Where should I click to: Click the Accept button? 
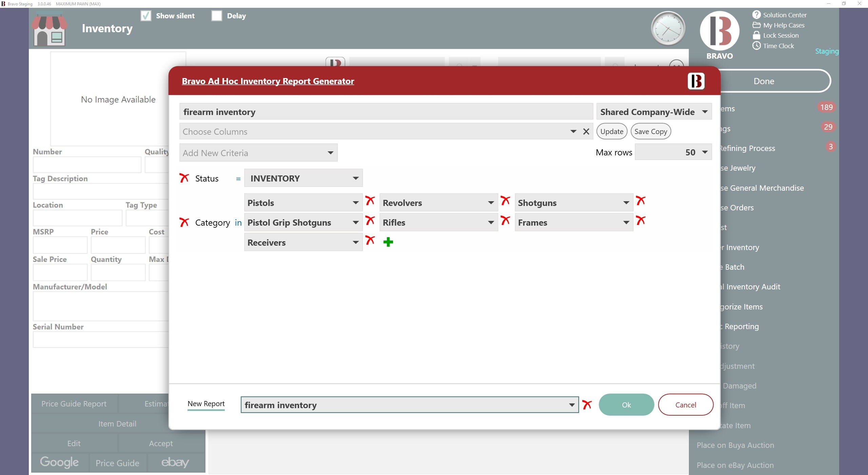pyautogui.click(x=161, y=443)
